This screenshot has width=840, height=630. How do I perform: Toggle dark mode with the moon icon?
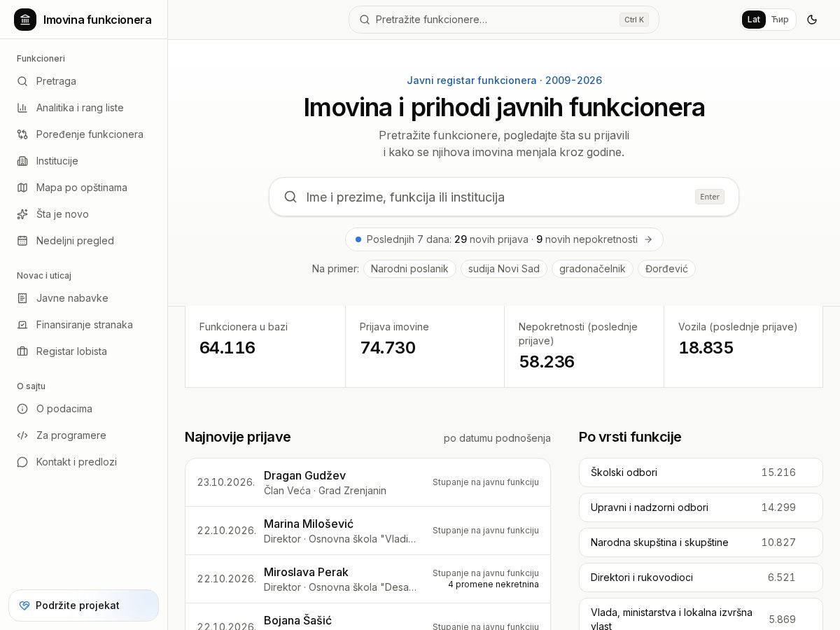[x=812, y=20]
